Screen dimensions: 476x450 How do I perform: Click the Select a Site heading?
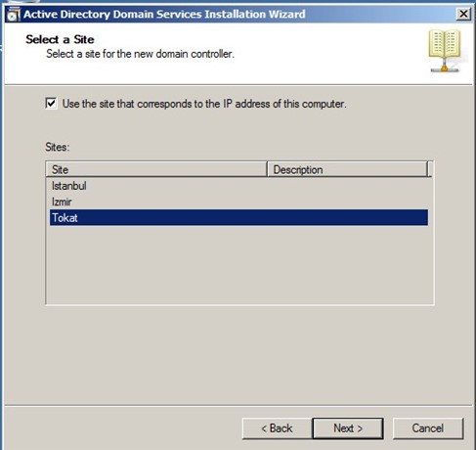coord(60,39)
